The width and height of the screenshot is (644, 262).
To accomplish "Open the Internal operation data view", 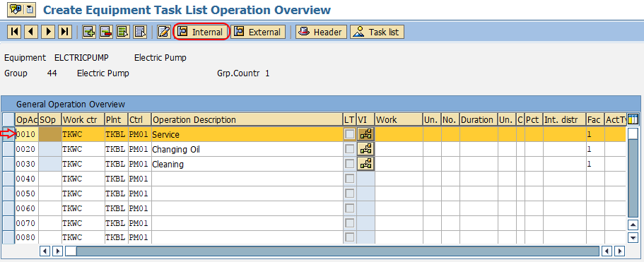I will click(x=201, y=32).
